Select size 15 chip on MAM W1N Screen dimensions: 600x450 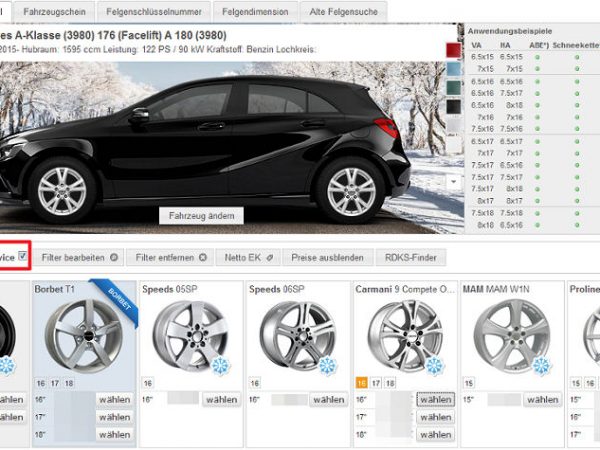[x=469, y=383]
